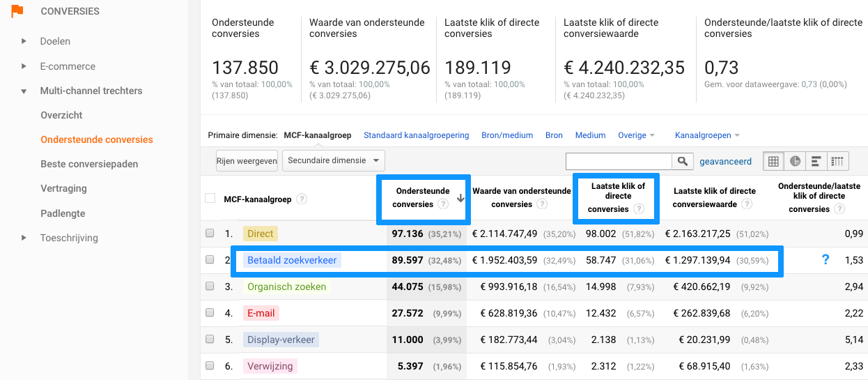Open Vertraging report
This screenshot has width=868, height=380.
(63, 188)
